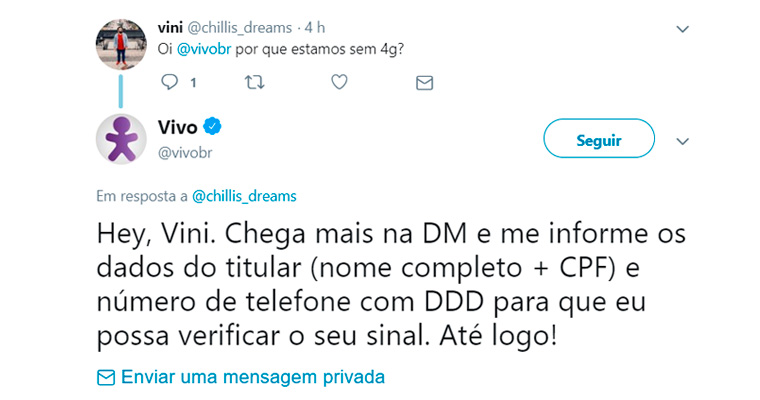This screenshot has width=760, height=400.
Task: Click the envelope icon beside Enviar uma mensagem privada
Action: pos(105,378)
